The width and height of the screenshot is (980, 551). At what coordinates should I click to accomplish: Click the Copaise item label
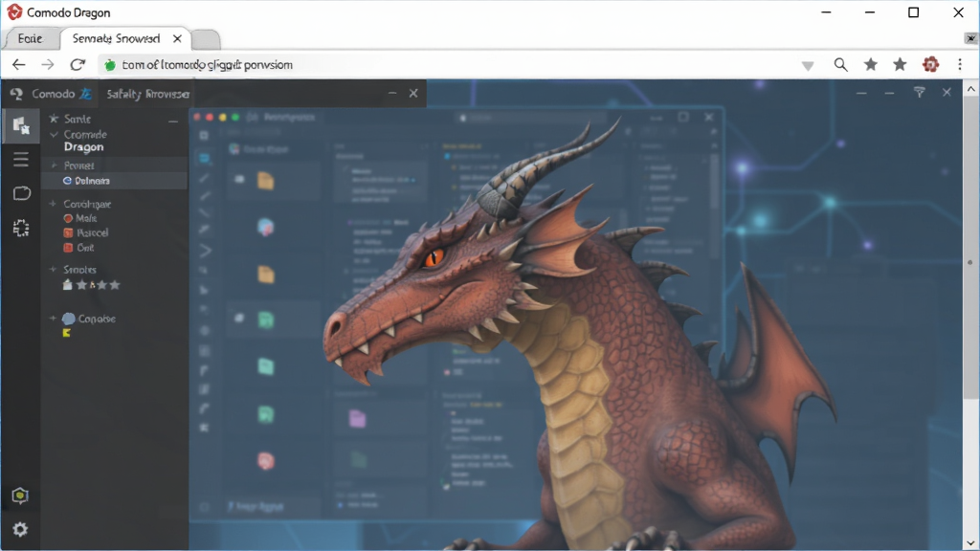[x=97, y=319]
